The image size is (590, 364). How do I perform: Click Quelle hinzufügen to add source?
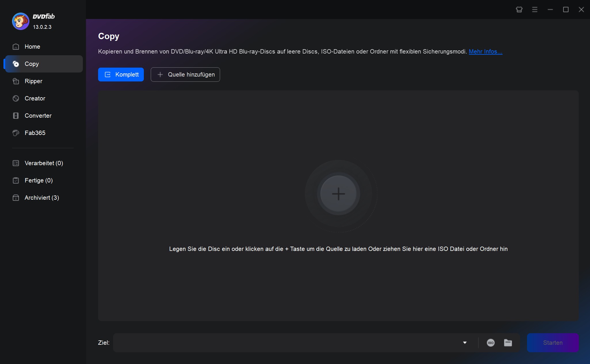click(x=186, y=74)
